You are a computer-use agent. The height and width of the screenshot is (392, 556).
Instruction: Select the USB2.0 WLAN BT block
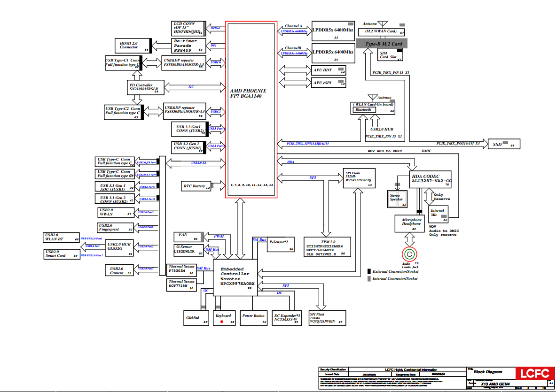point(62,237)
